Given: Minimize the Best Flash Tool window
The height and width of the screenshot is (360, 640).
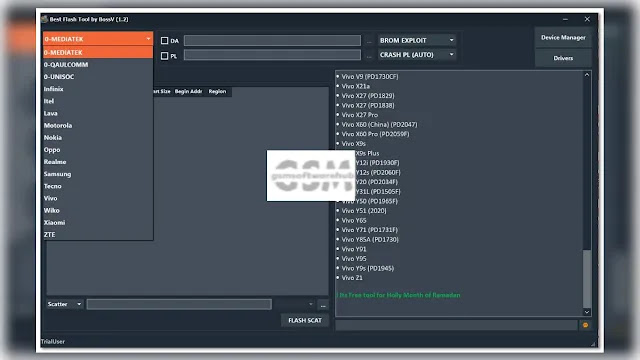Looking at the screenshot, I should click(565, 19).
